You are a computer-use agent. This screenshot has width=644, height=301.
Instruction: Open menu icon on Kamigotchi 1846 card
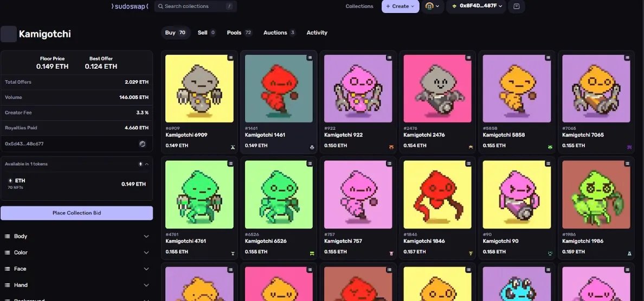click(468, 163)
